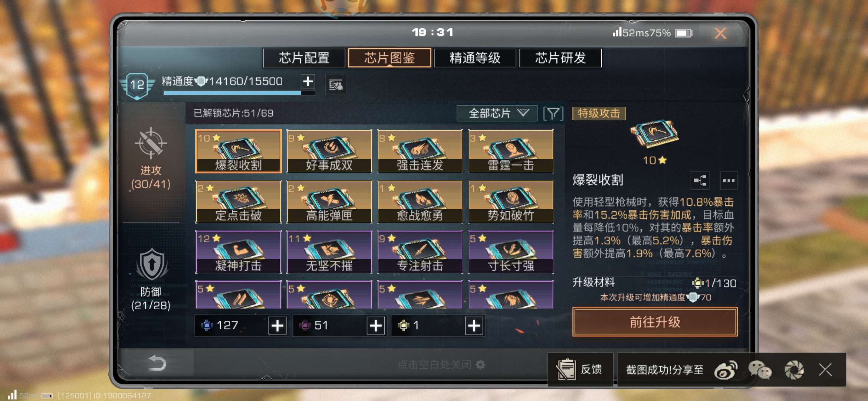This screenshot has width=868, height=401.
Task: Click the 反馈 feedback button
Action: pos(580,370)
